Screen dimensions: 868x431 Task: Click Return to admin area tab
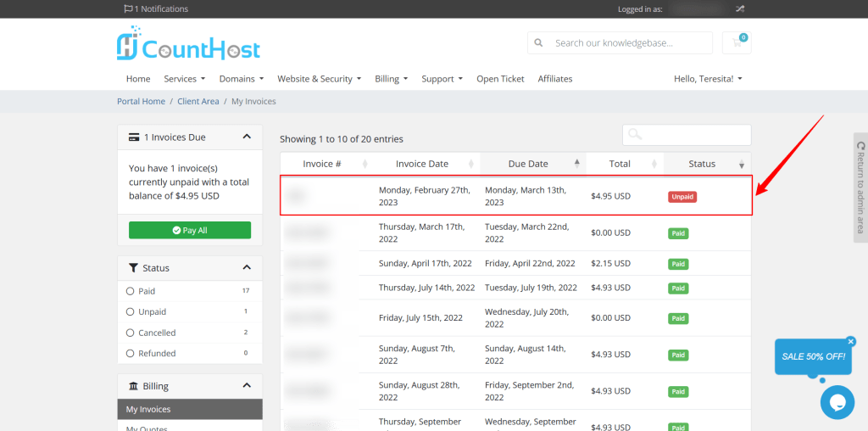pyautogui.click(x=860, y=188)
